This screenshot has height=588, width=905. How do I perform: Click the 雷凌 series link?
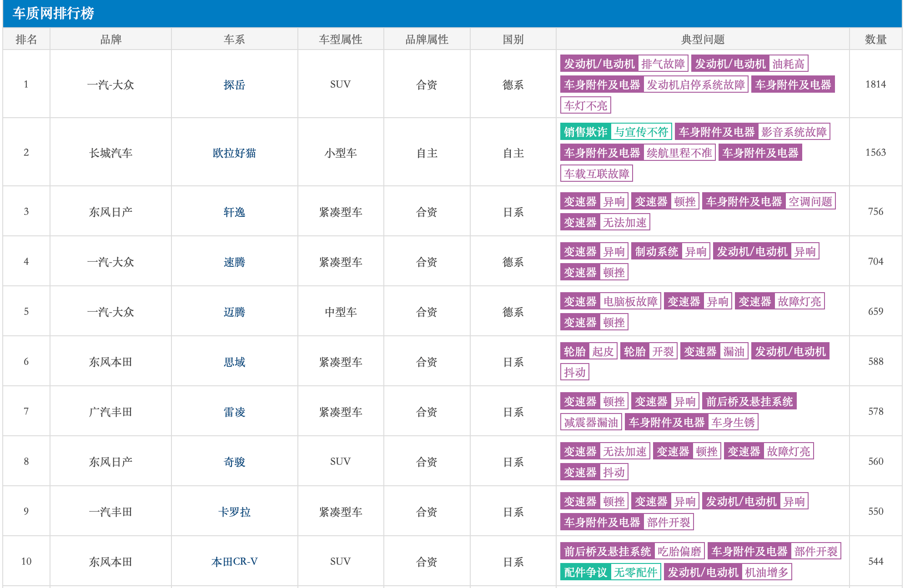(x=234, y=412)
